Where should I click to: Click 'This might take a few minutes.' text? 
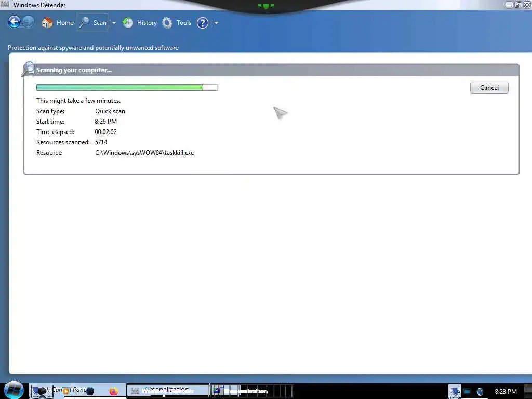[78, 101]
